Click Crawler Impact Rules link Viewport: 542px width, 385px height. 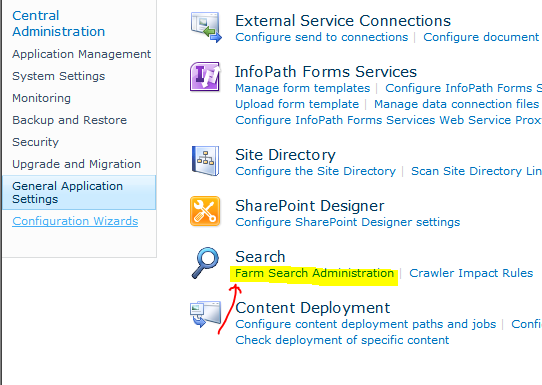tap(471, 273)
